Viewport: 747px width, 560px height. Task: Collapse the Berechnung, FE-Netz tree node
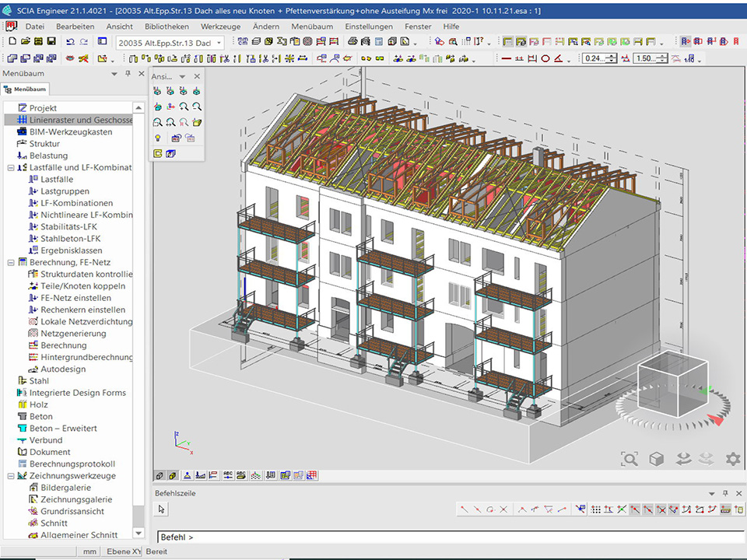click(11, 262)
